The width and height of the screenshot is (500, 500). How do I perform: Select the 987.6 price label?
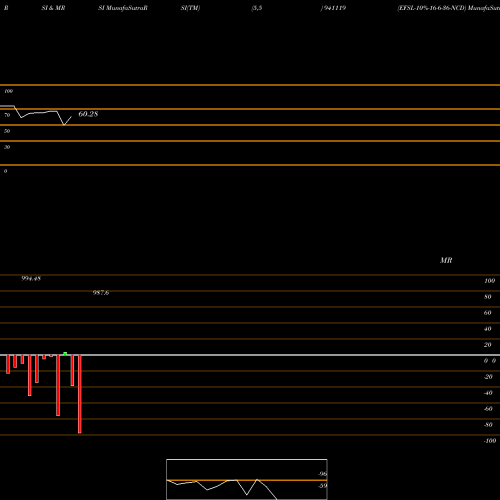tap(101, 293)
